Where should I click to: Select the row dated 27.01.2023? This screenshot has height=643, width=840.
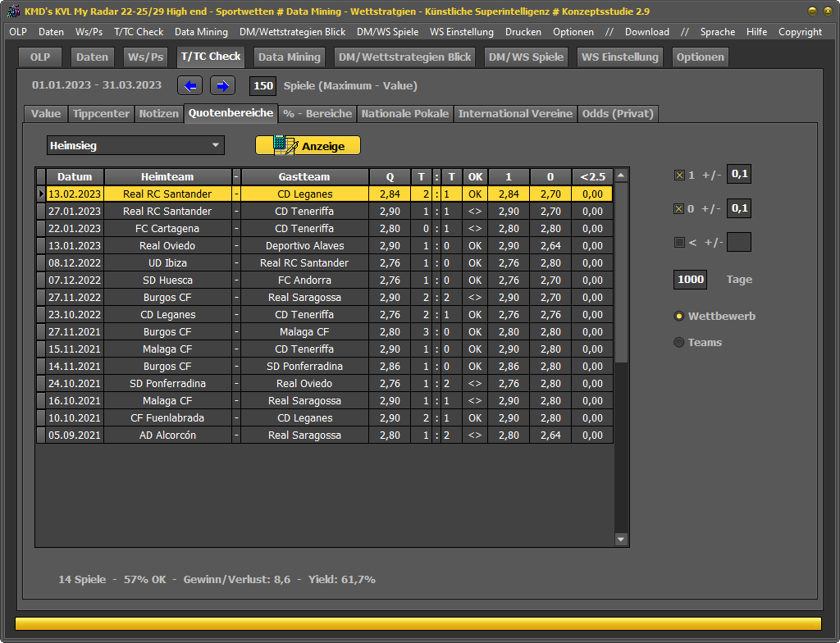(325, 211)
